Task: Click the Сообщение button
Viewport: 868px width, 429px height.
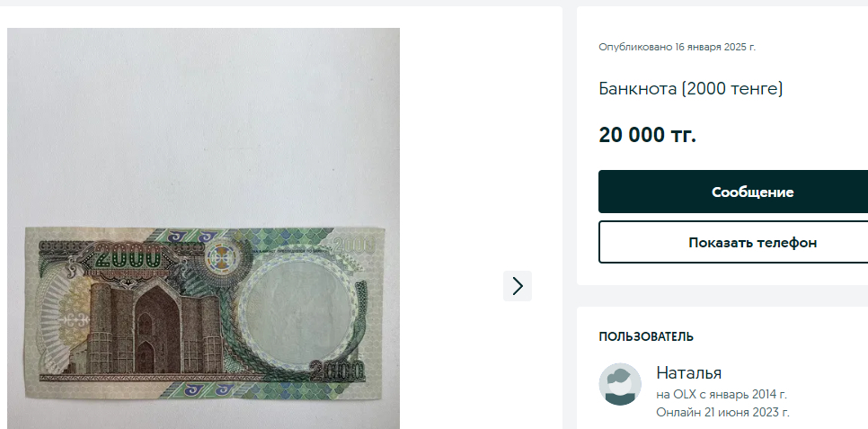Action: click(x=752, y=192)
